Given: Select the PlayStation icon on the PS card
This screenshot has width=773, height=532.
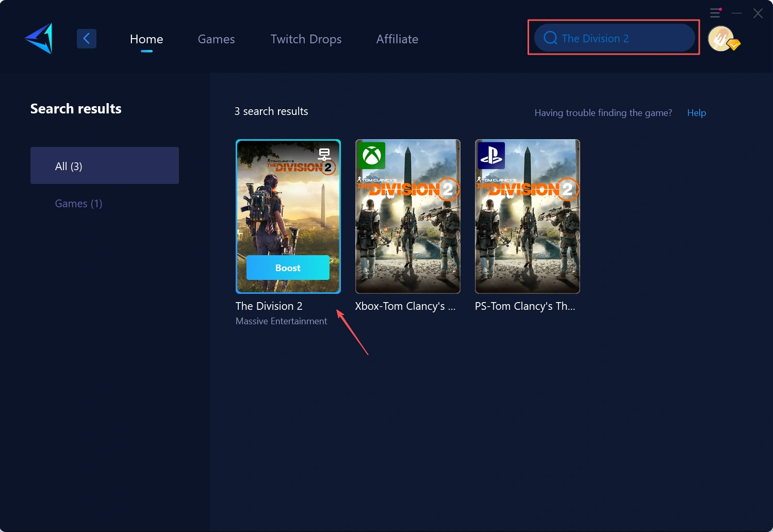Looking at the screenshot, I should pos(491,156).
